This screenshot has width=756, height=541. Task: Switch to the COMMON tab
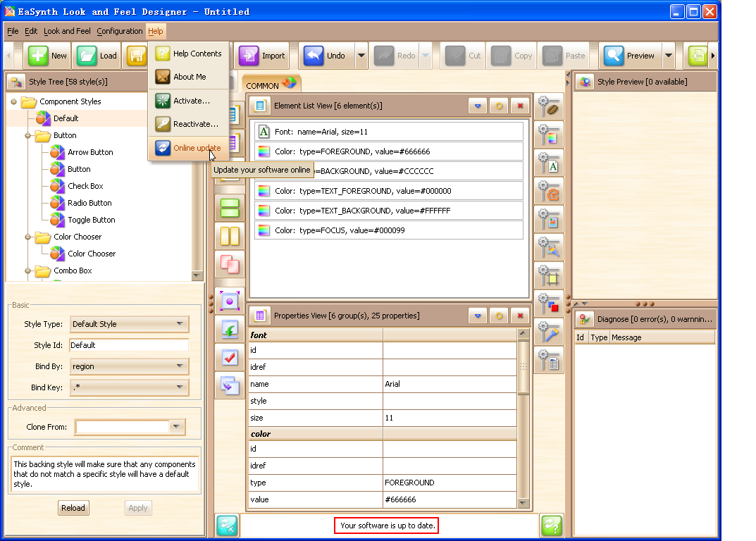coord(271,84)
